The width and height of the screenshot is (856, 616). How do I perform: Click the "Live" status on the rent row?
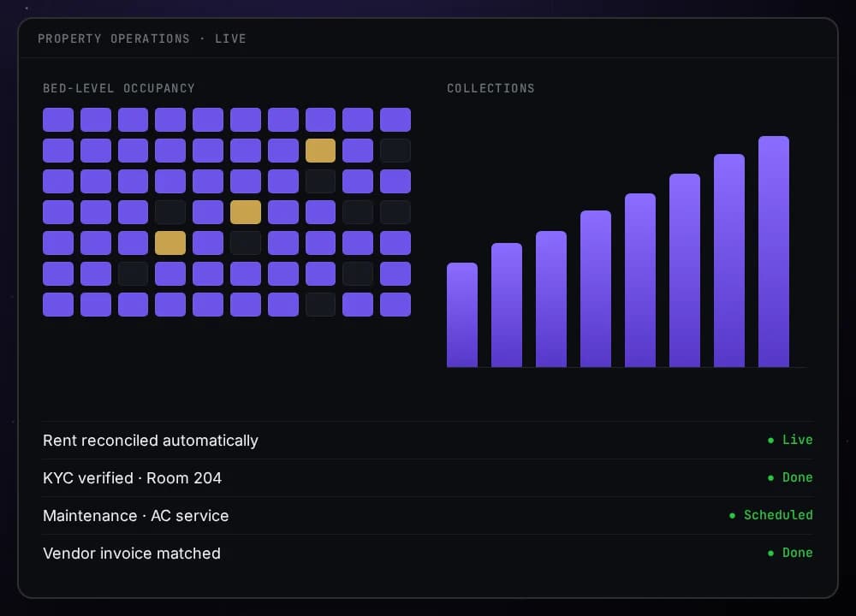point(790,440)
